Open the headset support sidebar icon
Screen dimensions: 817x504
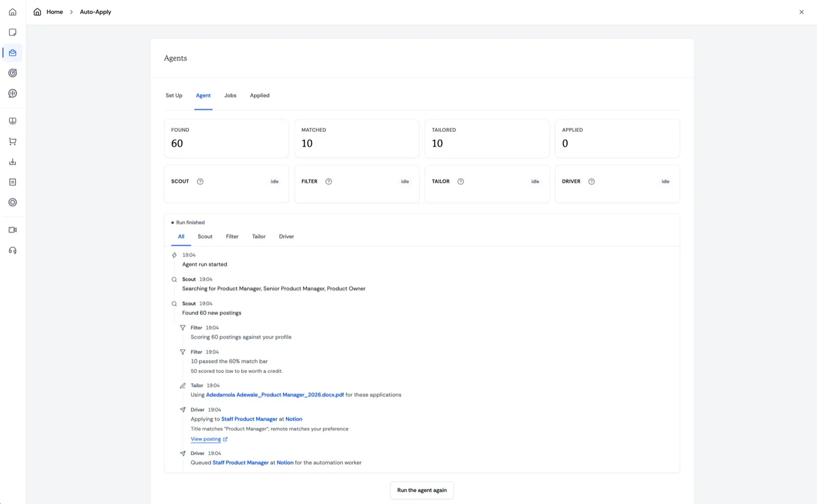click(x=13, y=250)
